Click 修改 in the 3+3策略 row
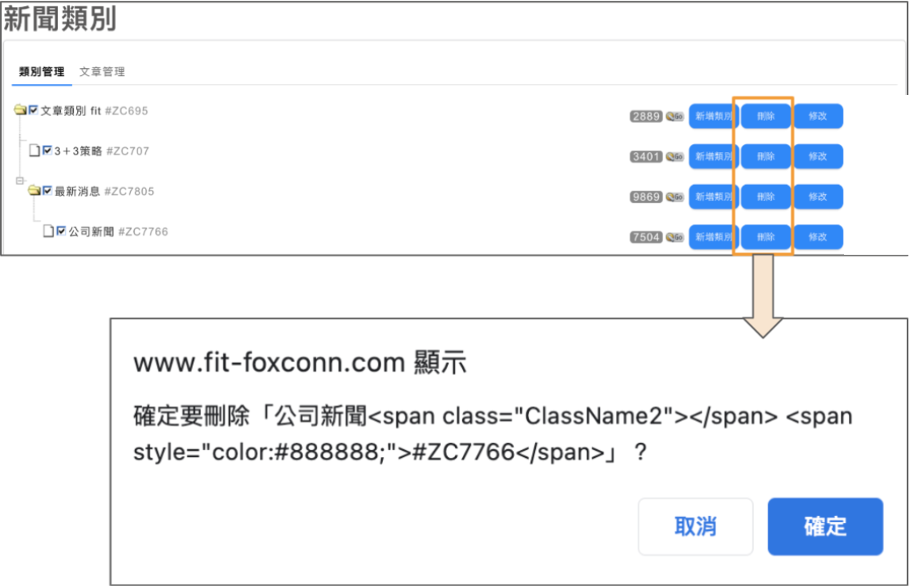The image size is (910, 588). 818,157
